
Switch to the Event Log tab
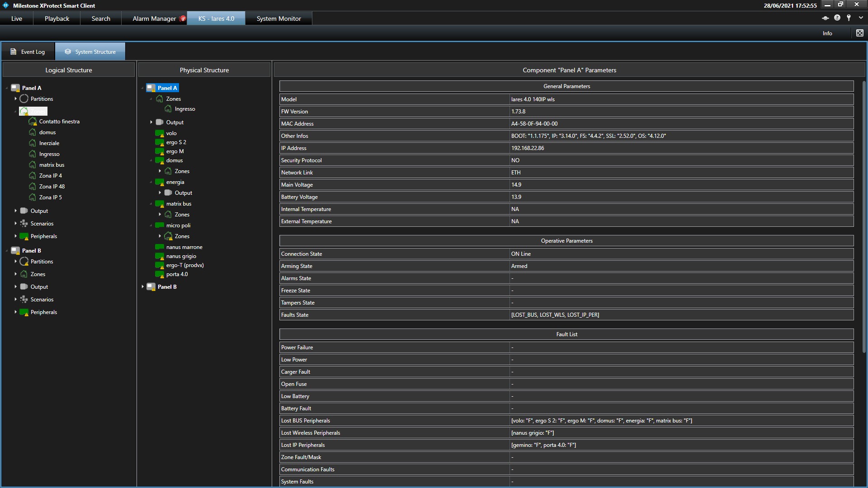(x=28, y=52)
